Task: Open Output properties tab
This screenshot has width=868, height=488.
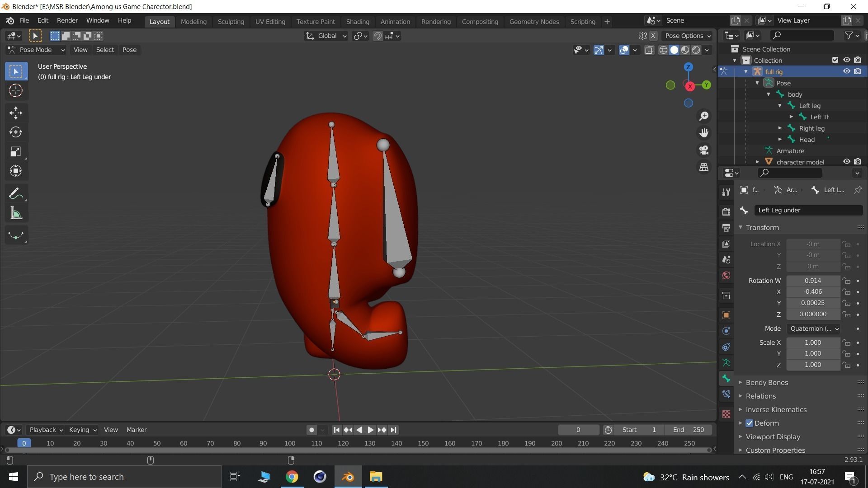Action: (x=726, y=228)
